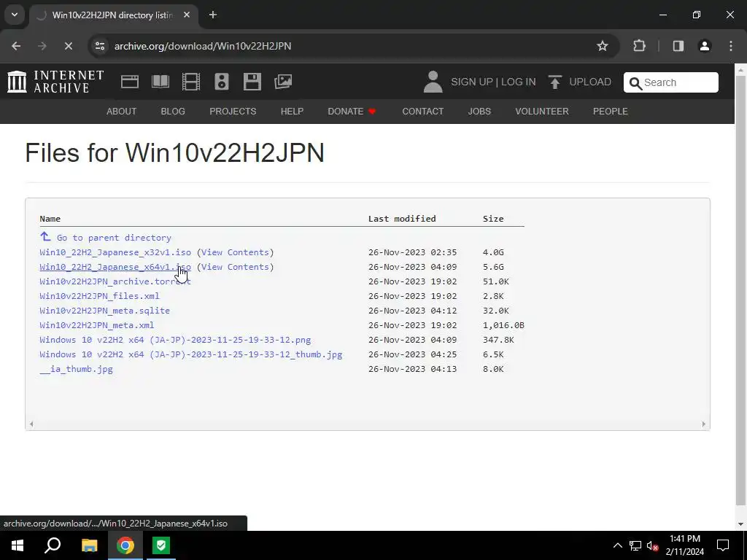The image size is (747, 560).
Task: Open the HELP menu item
Action: (292, 112)
